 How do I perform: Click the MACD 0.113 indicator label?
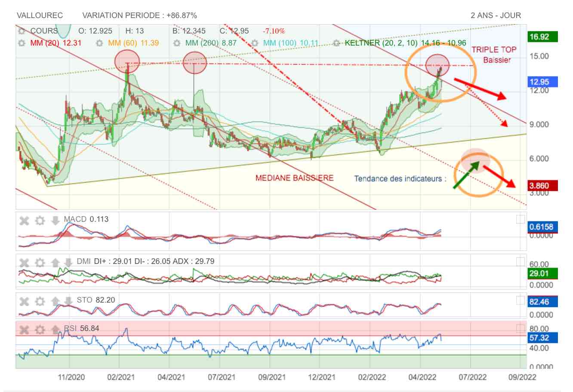click(x=86, y=220)
